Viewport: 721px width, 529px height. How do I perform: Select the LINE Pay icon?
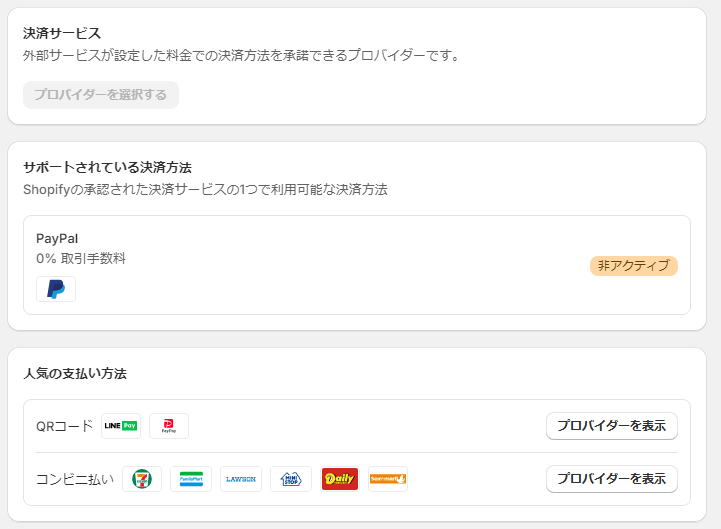coord(121,426)
